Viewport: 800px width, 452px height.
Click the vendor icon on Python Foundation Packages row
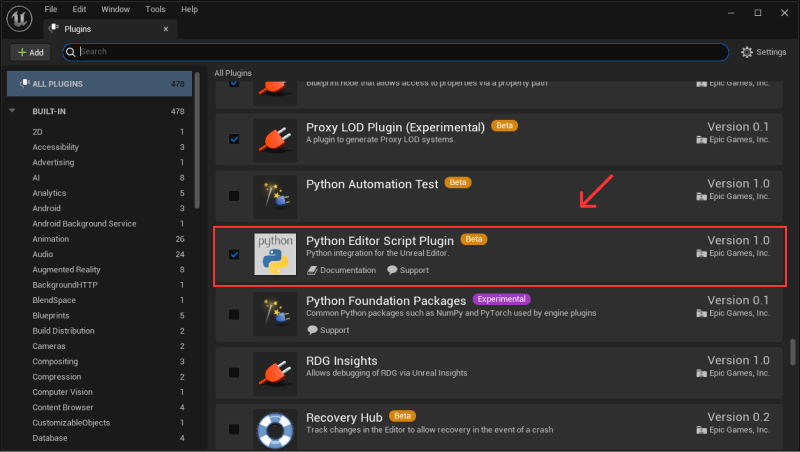[702, 313]
